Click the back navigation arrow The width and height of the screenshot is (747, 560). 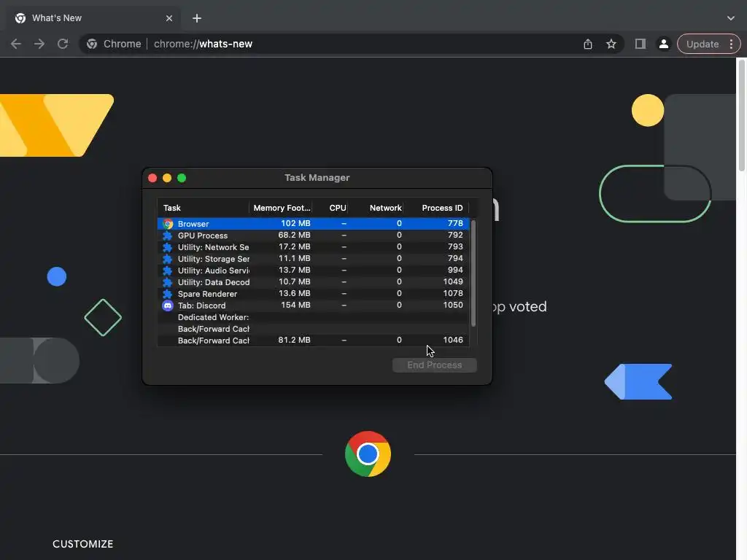click(16, 44)
